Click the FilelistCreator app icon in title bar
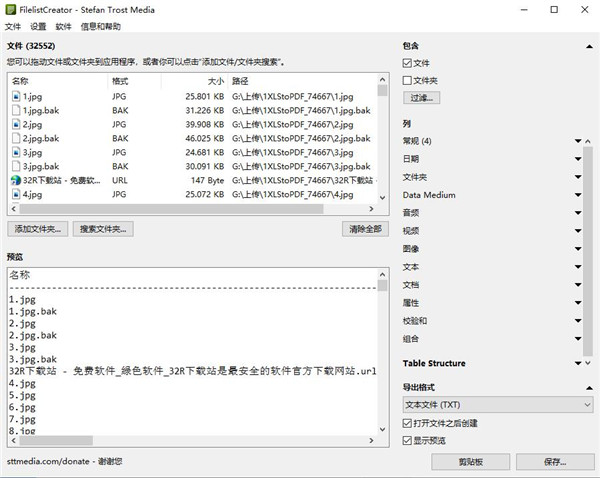Viewport: 600px width, 478px height. pyautogui.click(x=10, y=10)
